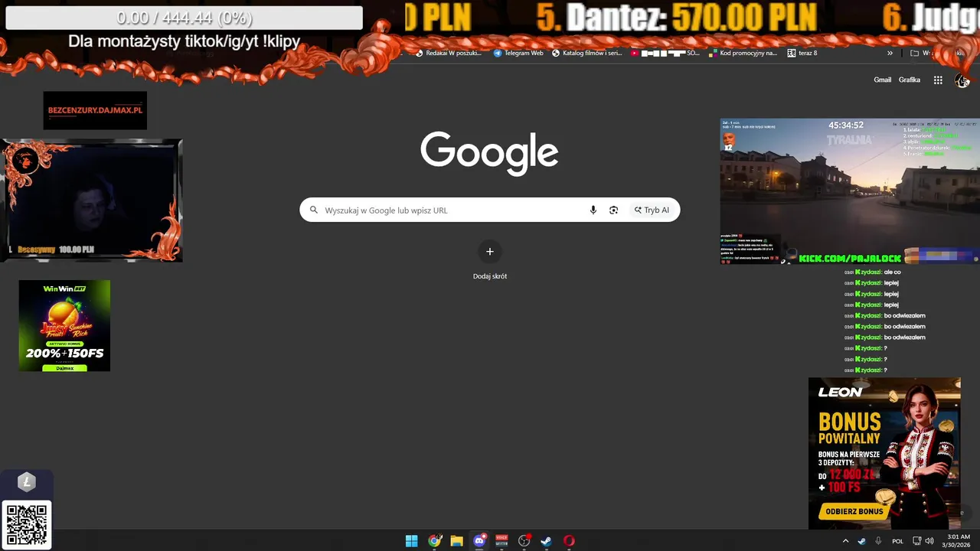Click the Leon BONUS POWITALNY ad
The height and width of the screenshot is (551, 980).
pos(884,453)
